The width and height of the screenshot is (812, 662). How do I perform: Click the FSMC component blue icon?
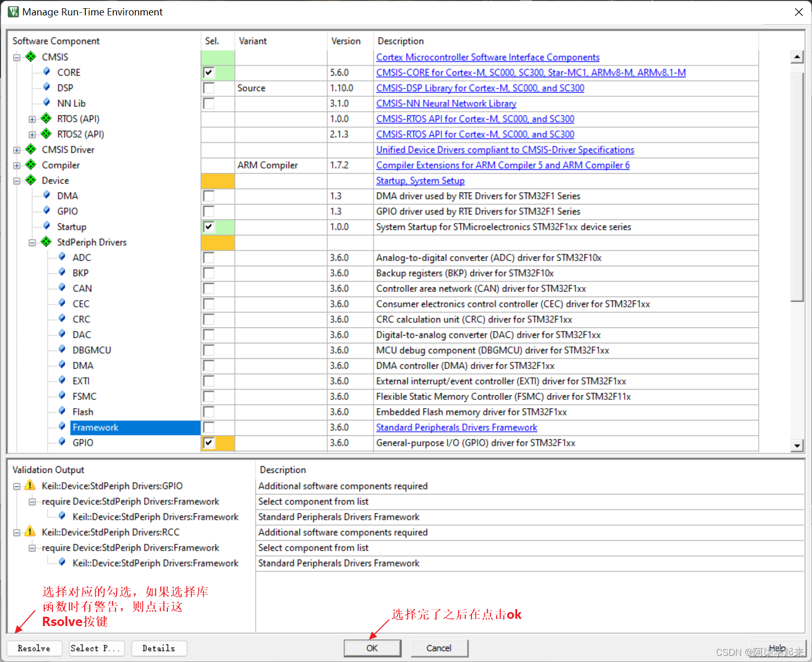pyautogui.click(x=62, y=395)
